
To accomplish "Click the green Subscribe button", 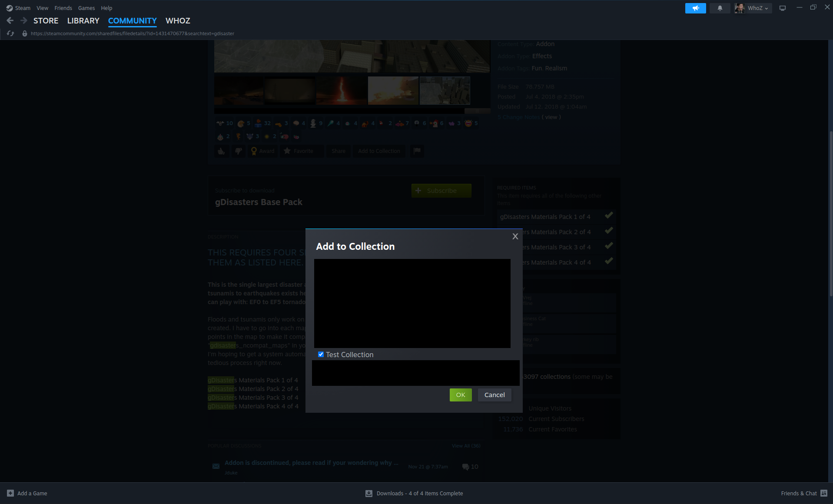I will click(x=441, y=190).
